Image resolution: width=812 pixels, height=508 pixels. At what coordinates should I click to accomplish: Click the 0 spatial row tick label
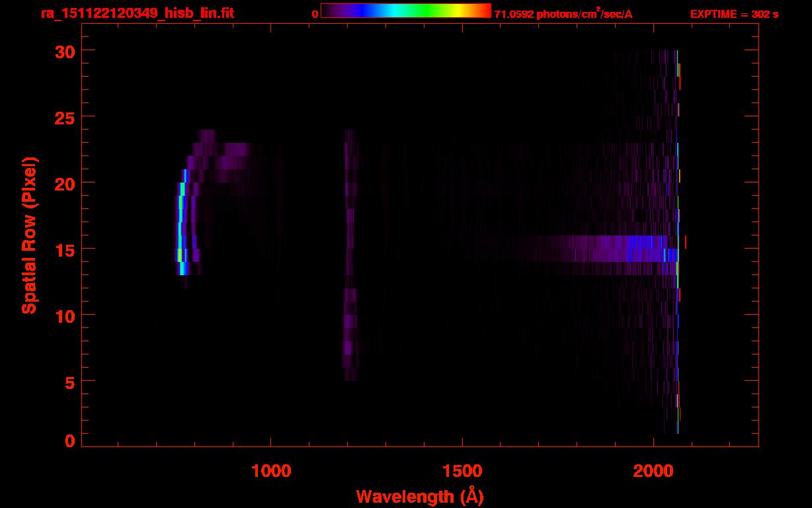pos(71,441)
